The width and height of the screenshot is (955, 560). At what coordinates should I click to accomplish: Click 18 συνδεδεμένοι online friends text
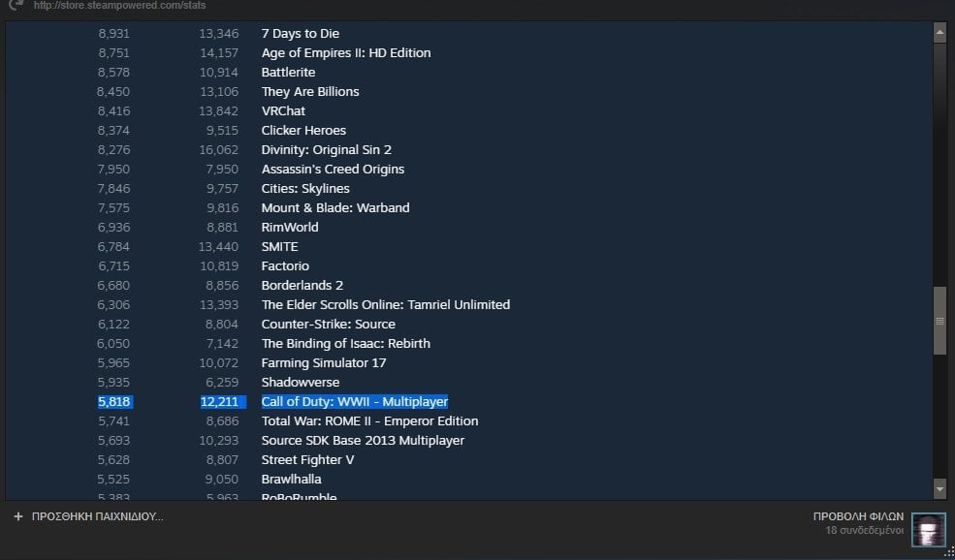pos(864,531)
